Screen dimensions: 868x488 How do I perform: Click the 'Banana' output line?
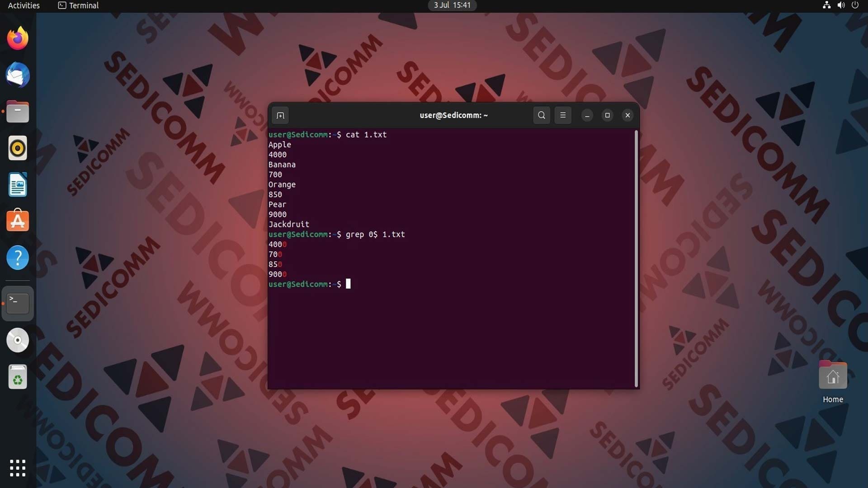point(282,164)
